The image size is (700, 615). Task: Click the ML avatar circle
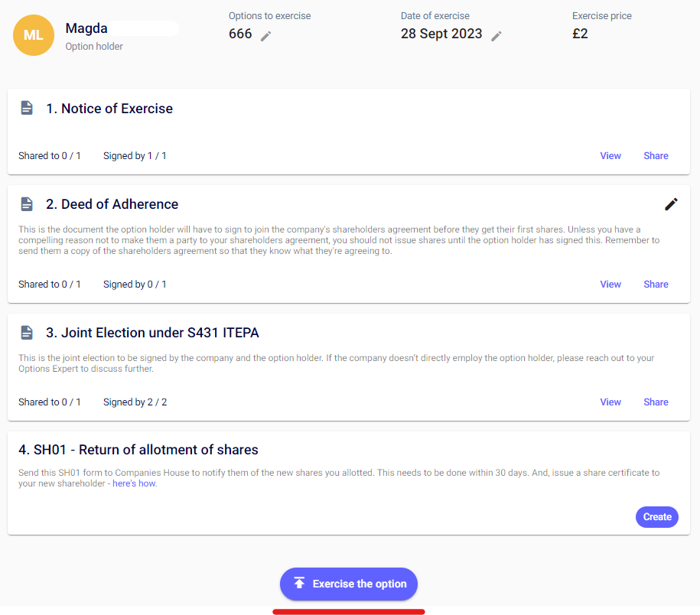[34, 35]
